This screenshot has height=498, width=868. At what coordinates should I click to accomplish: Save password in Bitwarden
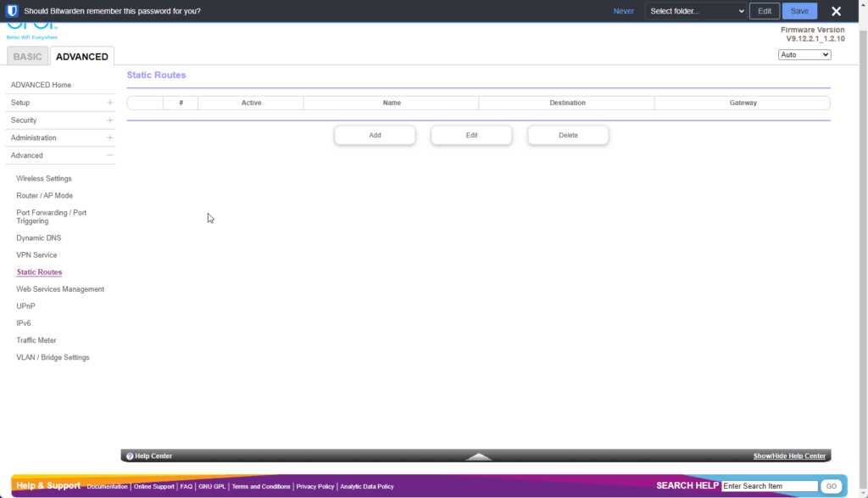pos(799,11)
